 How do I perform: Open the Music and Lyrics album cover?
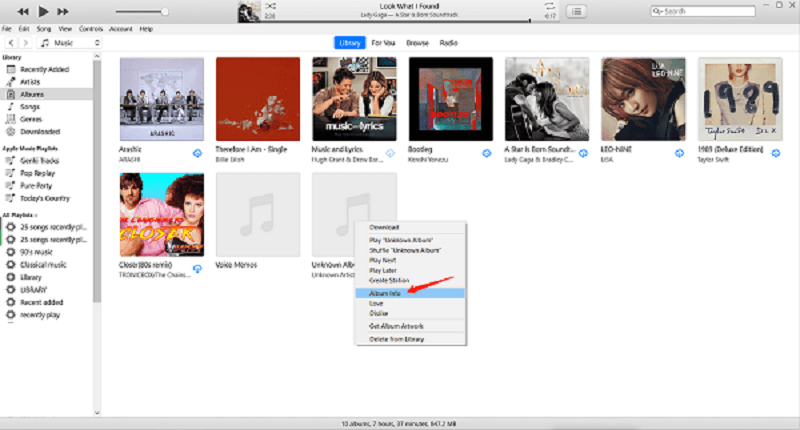pyautogui.click(x=354, y=99)
